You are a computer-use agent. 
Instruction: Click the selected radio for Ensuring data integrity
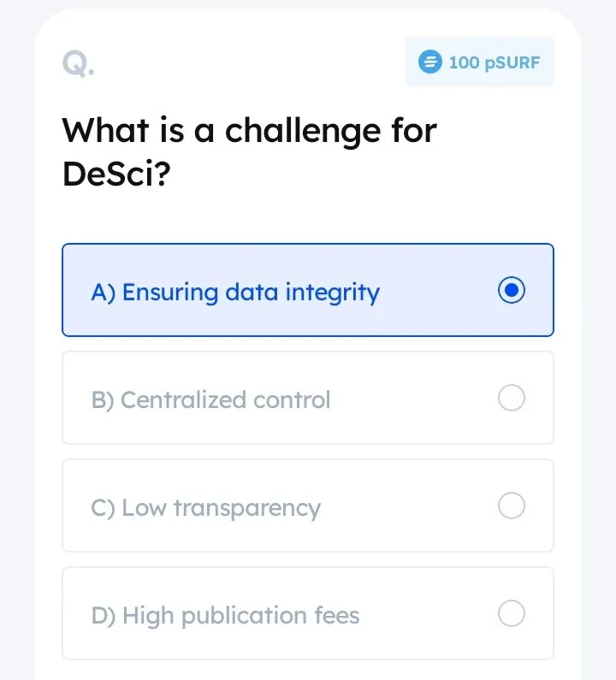[511, 291]
